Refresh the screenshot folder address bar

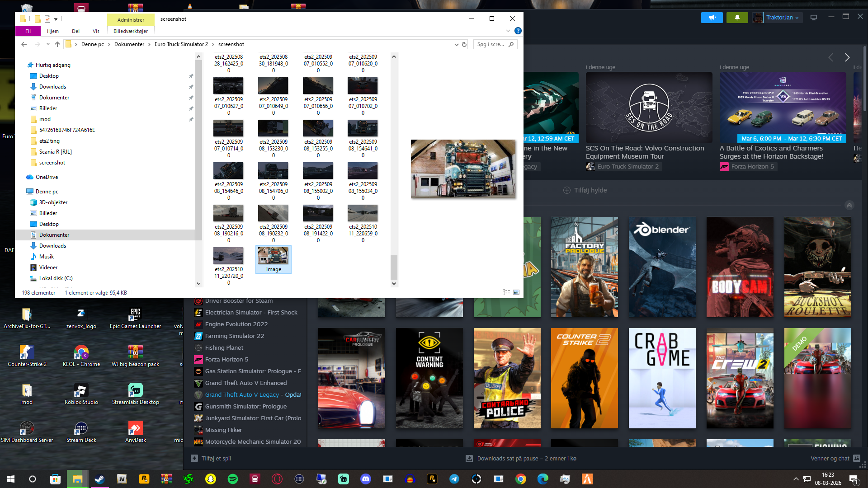point(464,44)
